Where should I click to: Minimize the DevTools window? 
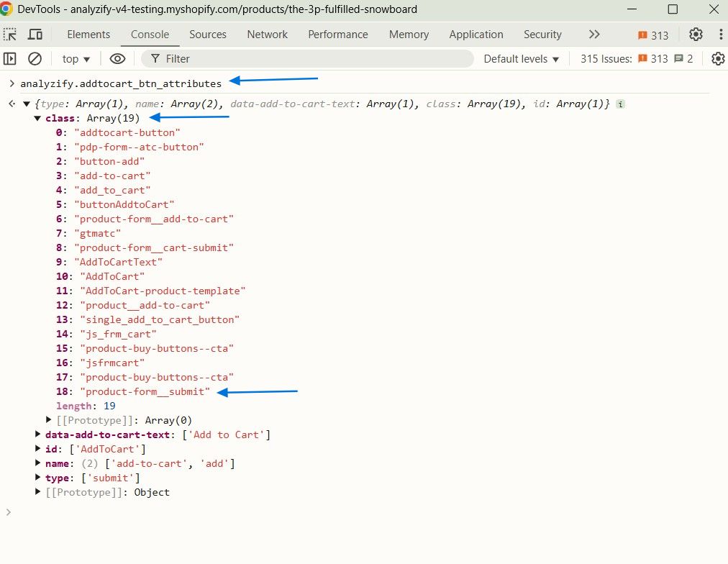(x=632, y=9)
